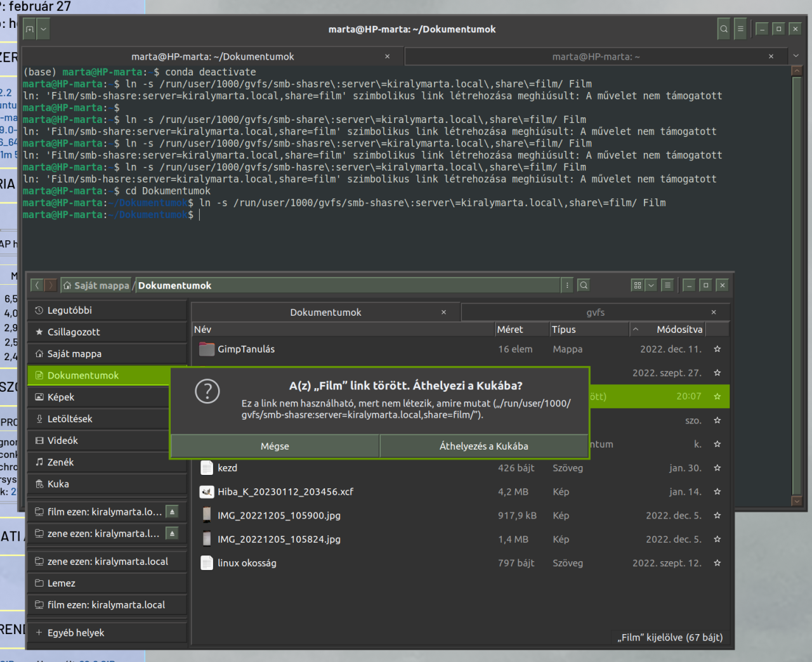The height and width of the screenshot is (662, 812).
Task: Click Mégse in dialog
Action: [x=275, y=446]
